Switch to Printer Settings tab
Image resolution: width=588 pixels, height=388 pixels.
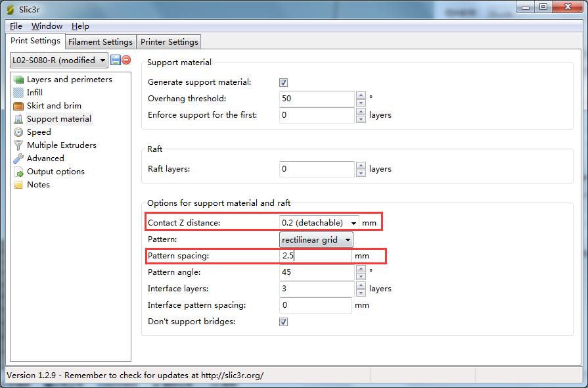click(169, 42)
